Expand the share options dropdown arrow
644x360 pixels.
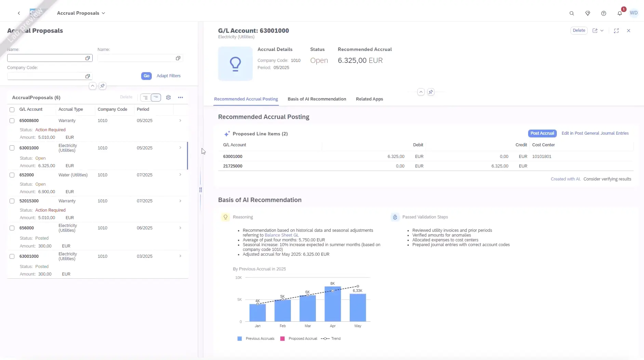point(602,31)
